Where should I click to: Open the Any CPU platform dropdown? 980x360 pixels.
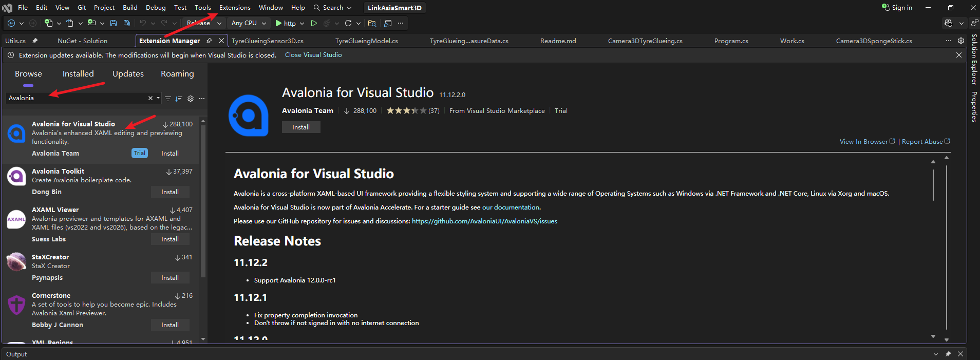[249, 23]
